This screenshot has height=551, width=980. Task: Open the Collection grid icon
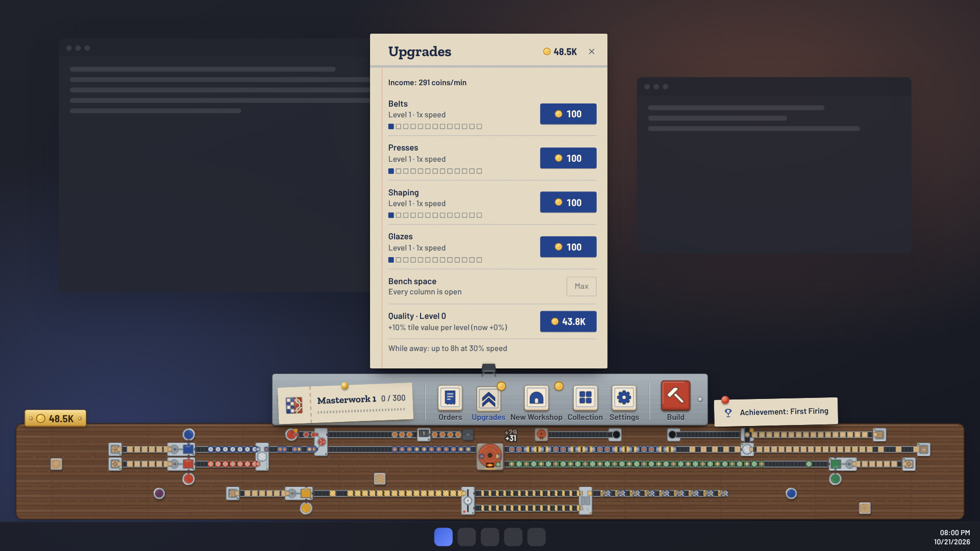585,398
